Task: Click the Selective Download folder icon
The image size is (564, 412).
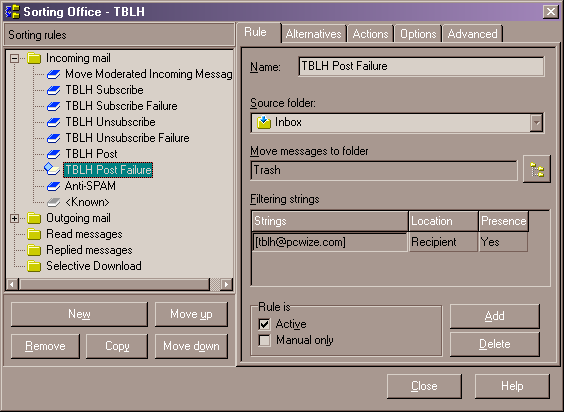Action: pos(34,266)
